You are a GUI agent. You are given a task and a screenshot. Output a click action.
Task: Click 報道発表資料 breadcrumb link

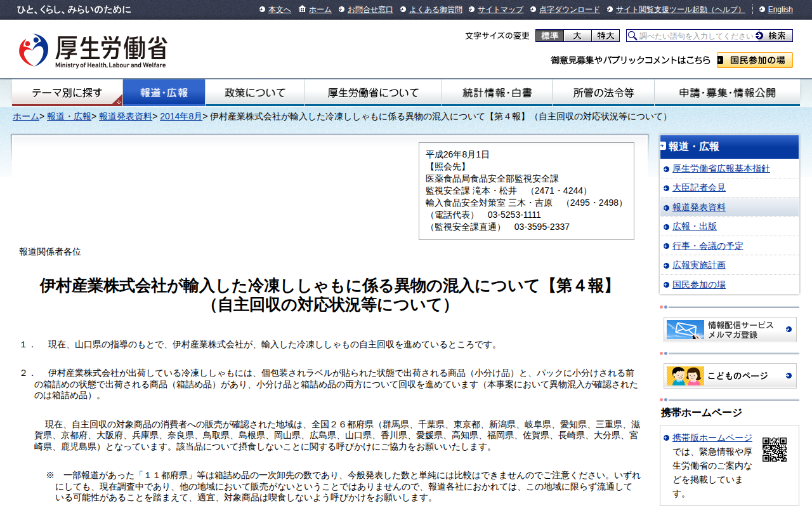[x=126, y=116]
